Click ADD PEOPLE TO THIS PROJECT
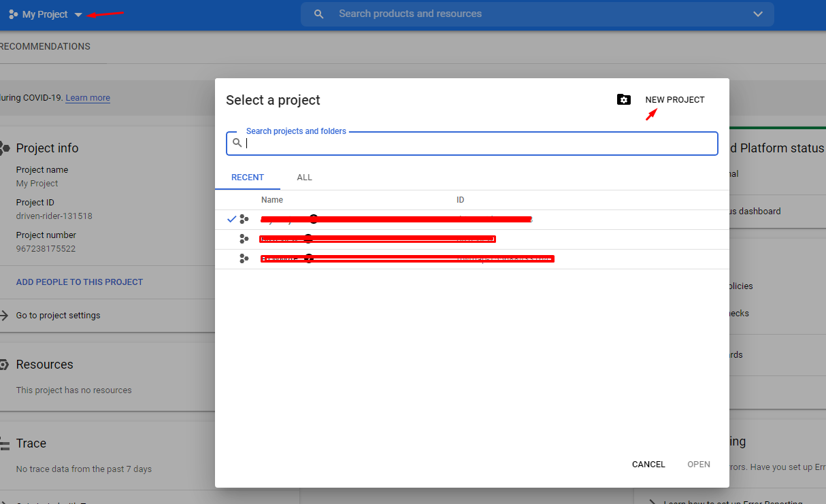This screenshot has width=826, height=504. [80, 282]
